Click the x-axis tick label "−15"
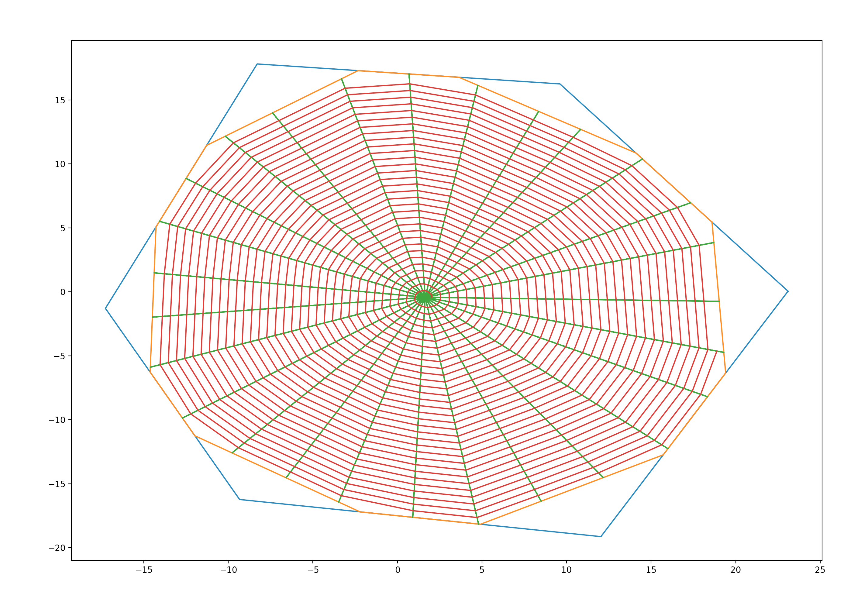 coord(144,570)
